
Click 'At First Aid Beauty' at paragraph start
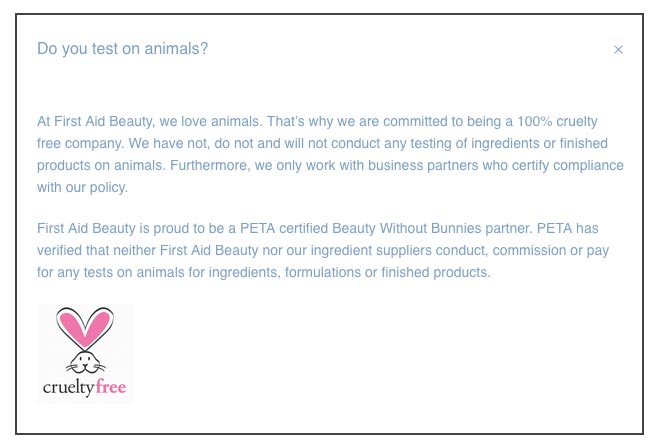95,121
